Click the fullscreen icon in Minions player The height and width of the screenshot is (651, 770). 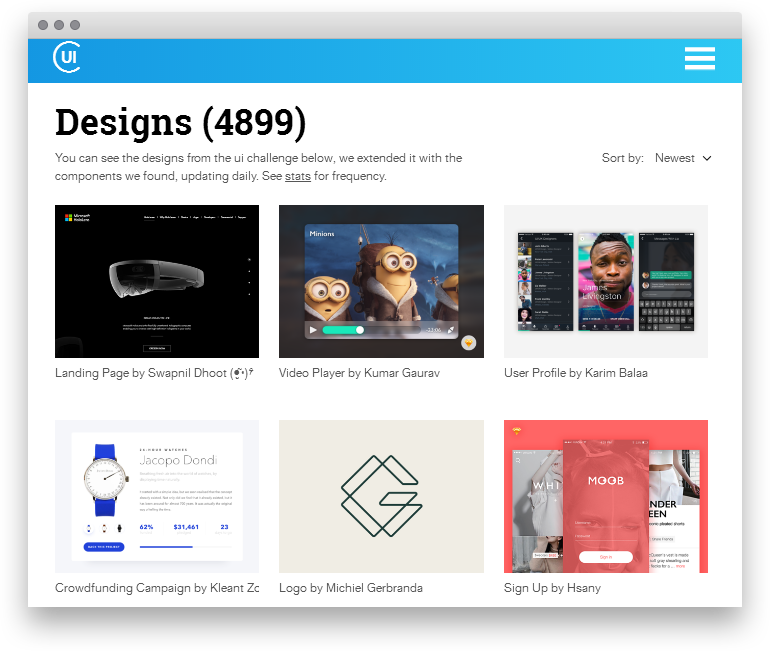click(x=451, y=330)
